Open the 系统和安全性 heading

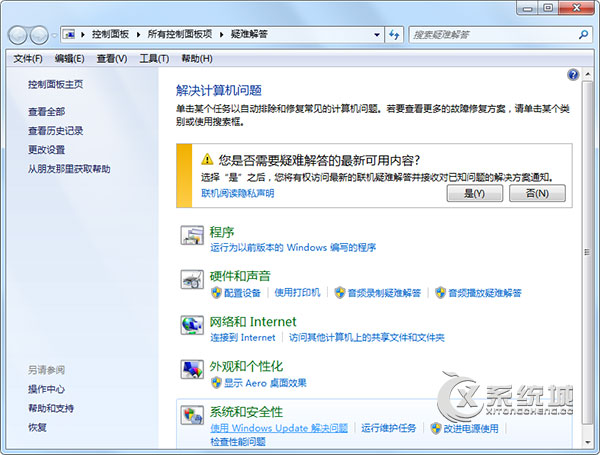click(246, 412)
